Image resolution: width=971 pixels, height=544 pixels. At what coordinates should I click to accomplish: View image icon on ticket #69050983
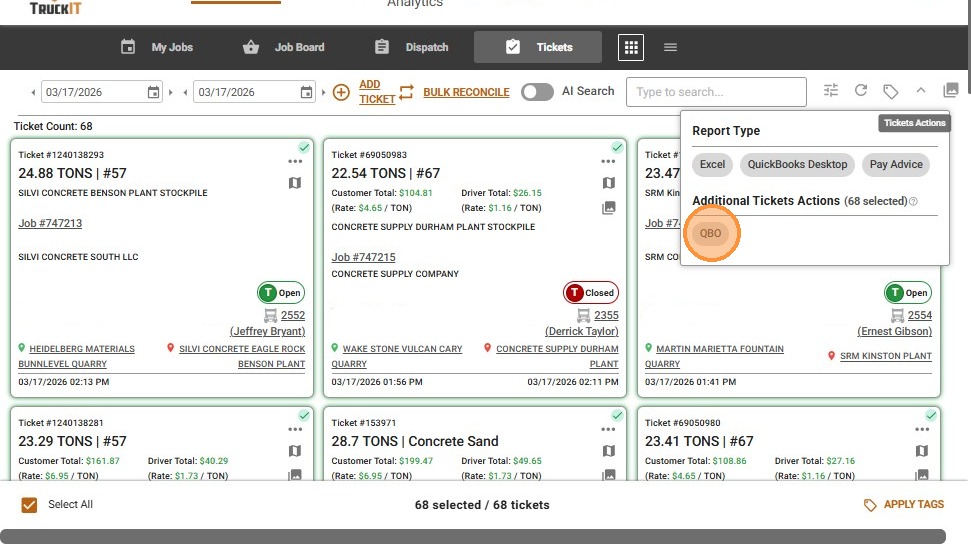pos(609,208)
